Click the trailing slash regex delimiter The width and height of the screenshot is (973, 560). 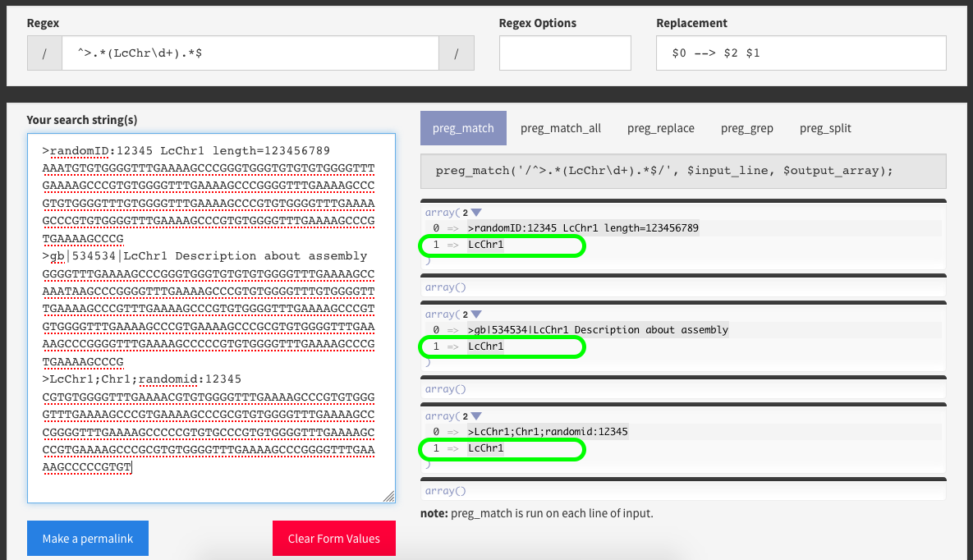click(456, 53)
